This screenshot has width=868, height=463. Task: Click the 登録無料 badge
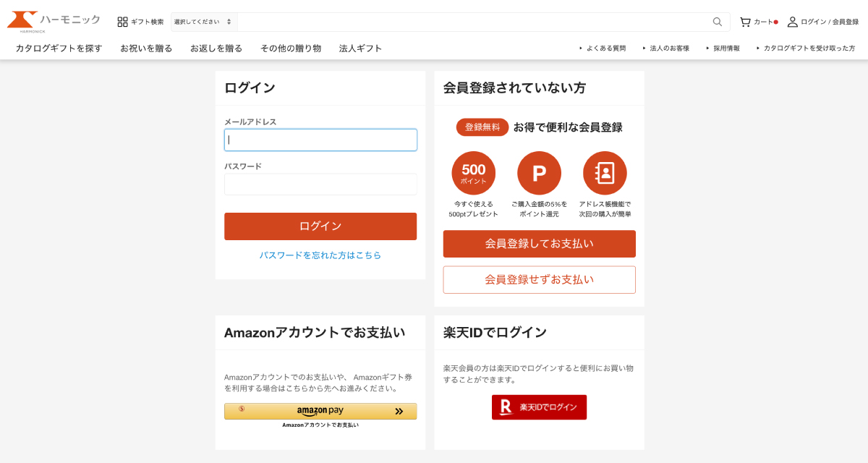482,127
